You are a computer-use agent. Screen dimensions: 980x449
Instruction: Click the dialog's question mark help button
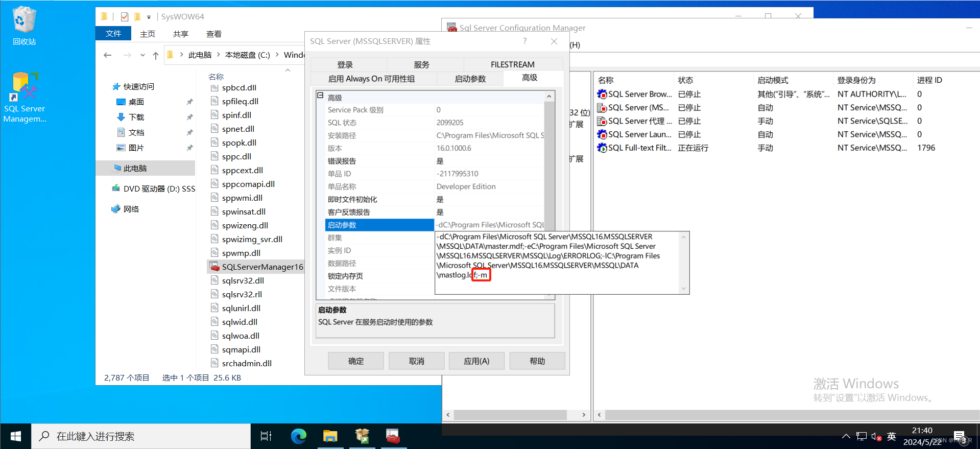(525, 41)
